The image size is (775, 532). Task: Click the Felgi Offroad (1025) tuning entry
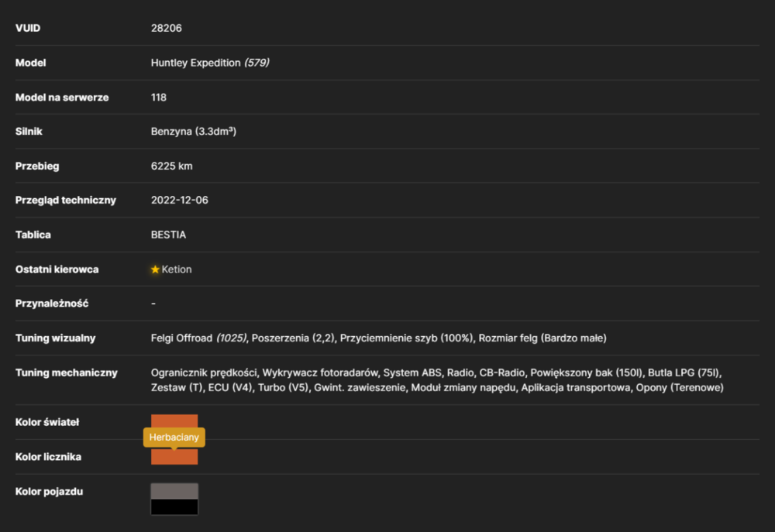pyautogui.click(x=198, y=338)
